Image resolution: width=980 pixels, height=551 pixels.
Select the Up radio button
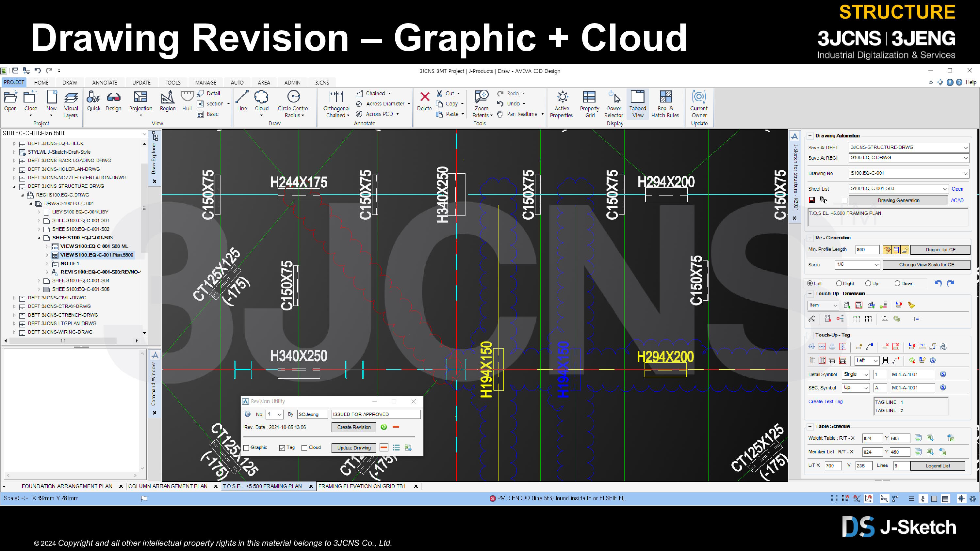click(868, 283)
